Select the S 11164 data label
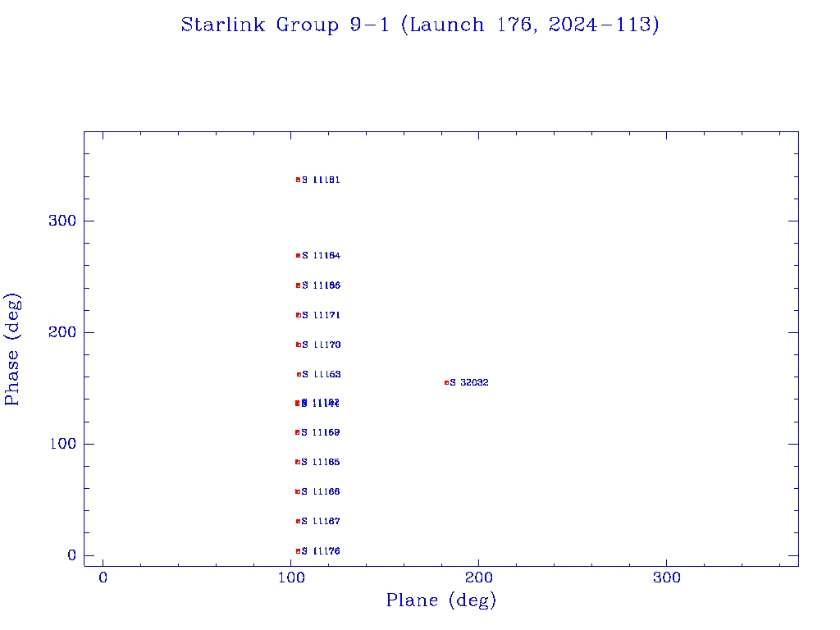This screenshot has width=840, height=630. coord(321,256)
